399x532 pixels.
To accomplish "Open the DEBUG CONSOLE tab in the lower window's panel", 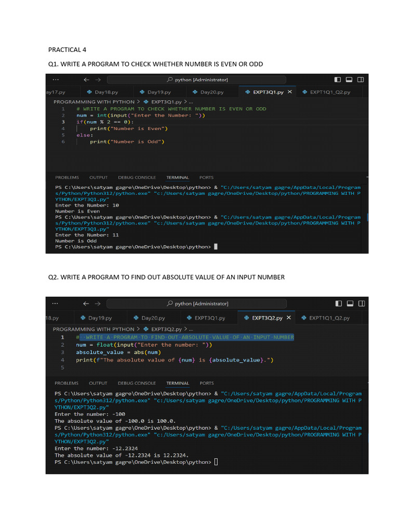I will point(137,383).
